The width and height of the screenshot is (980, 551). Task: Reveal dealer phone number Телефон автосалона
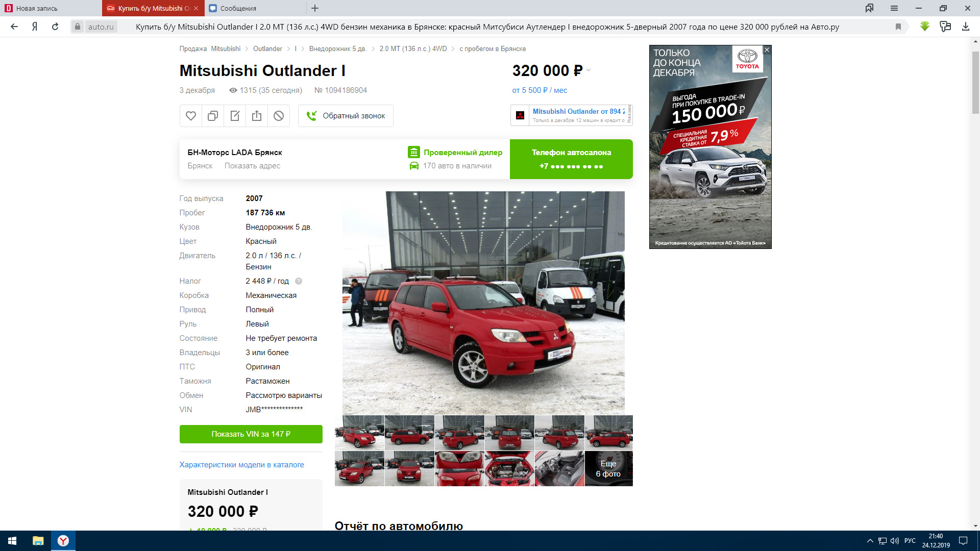(571, 159)
